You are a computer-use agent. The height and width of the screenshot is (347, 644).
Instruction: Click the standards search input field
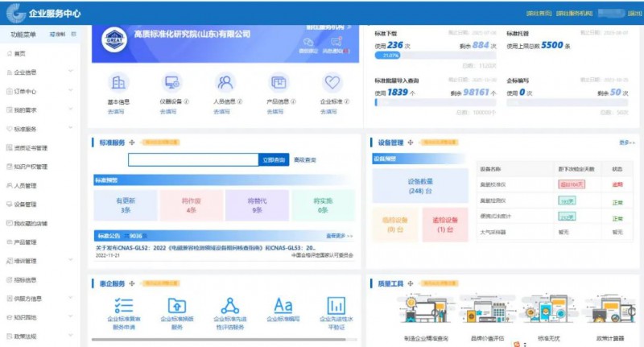click(193, 160)
